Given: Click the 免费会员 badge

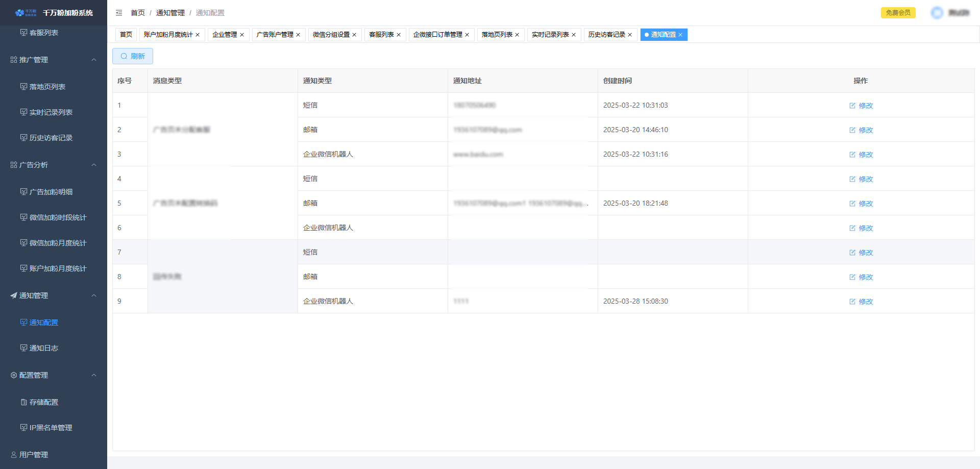Looking at the screenshot, I should click(898, 13).
